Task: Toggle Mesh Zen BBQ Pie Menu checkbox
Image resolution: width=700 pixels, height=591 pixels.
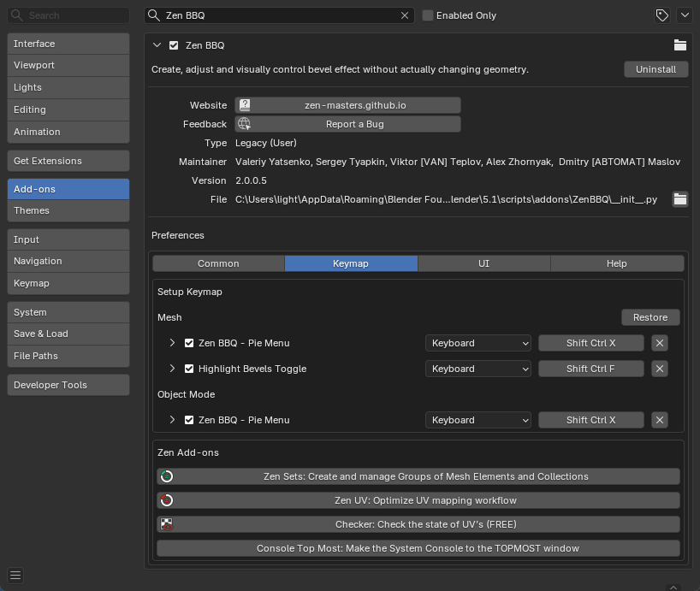Action: click(189, 343)
